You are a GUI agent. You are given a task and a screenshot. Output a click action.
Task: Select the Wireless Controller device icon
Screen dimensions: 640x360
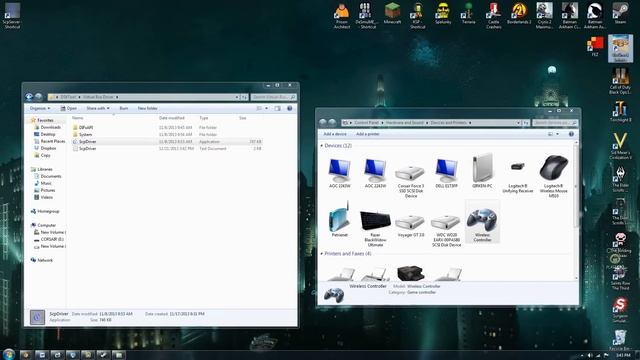[x=482, y=221]
